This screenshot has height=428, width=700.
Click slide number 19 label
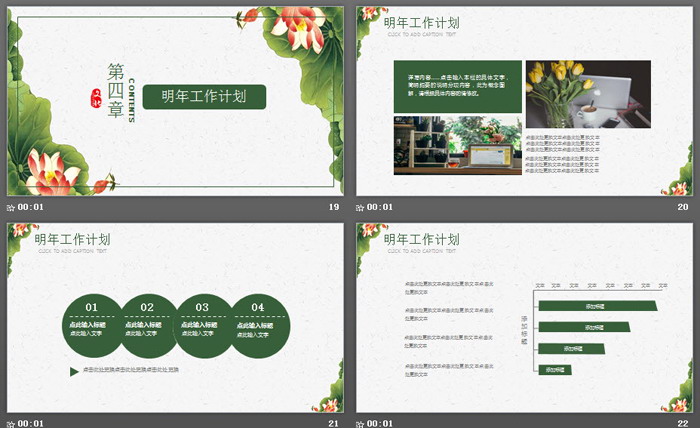coord(334,207)
